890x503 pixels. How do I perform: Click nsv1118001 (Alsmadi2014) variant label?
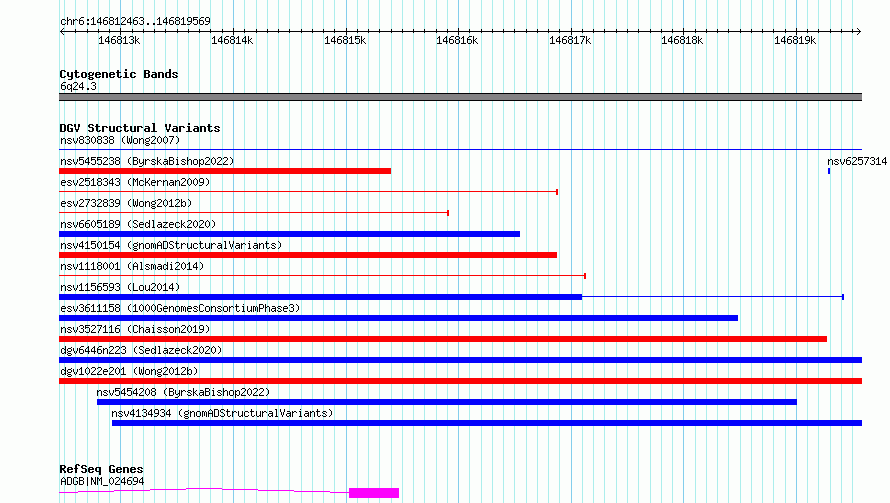(132, 266)
